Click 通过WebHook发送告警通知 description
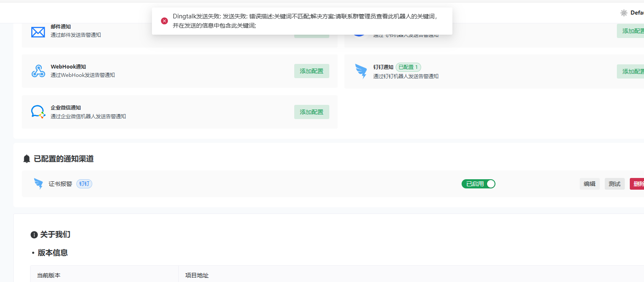The height and width of the screenshot is (282, 644). [83, 75]
